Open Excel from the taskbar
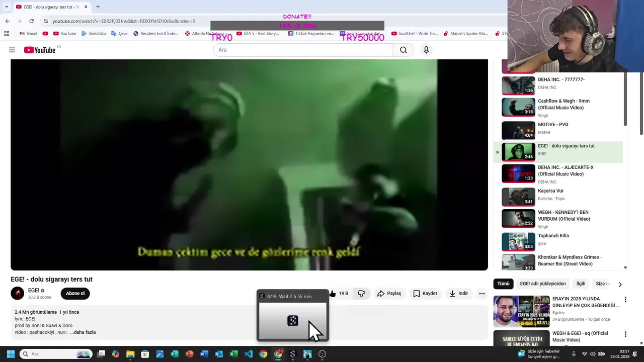 click(234, 354)
